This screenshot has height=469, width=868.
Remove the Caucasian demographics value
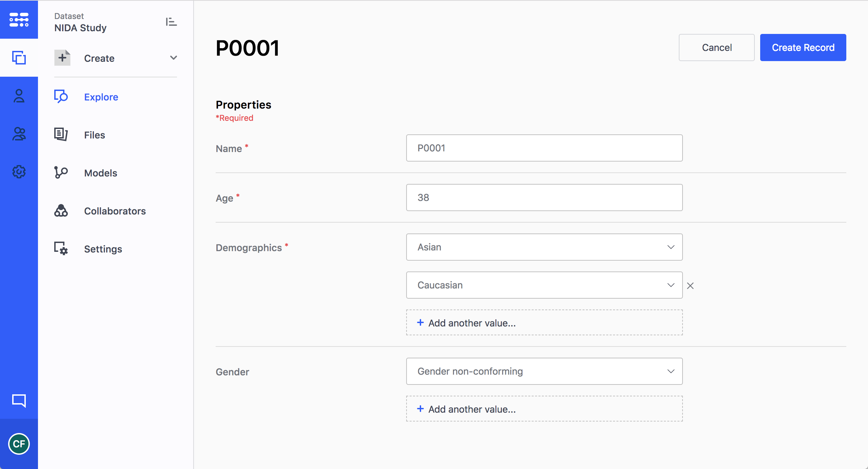690,286
